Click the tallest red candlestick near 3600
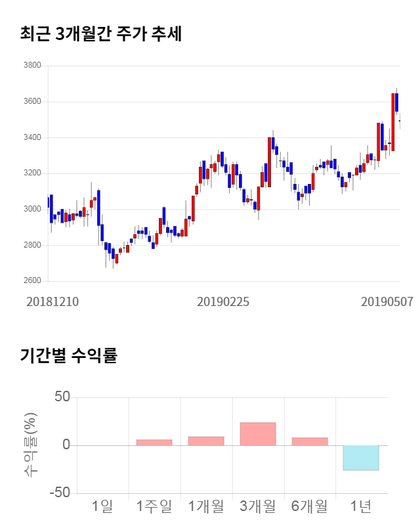 tap(393, 122)
